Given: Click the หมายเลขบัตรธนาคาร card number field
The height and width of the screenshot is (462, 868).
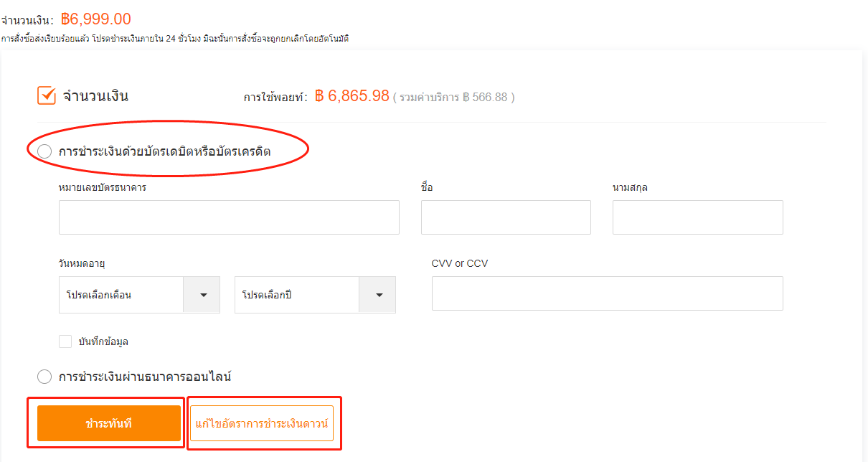Looking at the screenshot, I should click(x=229, y=217).
